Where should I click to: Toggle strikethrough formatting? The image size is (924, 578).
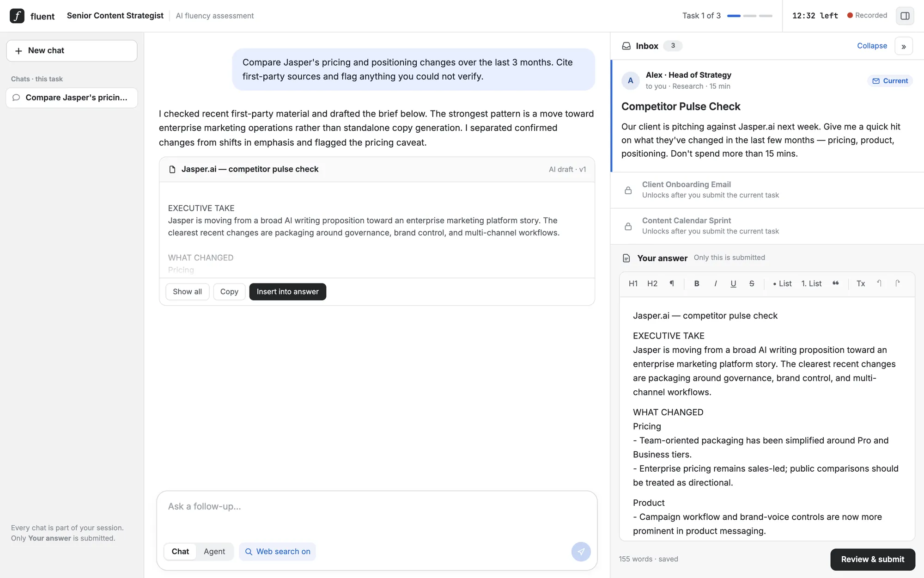(x=752, y=283)
